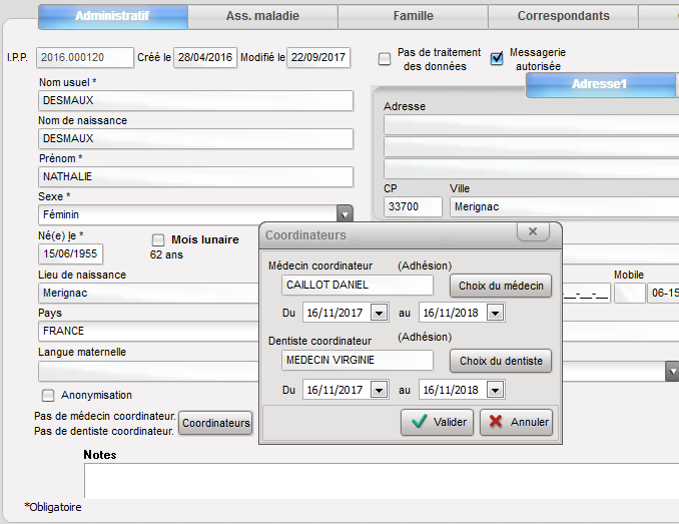This screenshot has height=524, width=679.
Task: Select the Adresse1 tab
Action: 600,84
